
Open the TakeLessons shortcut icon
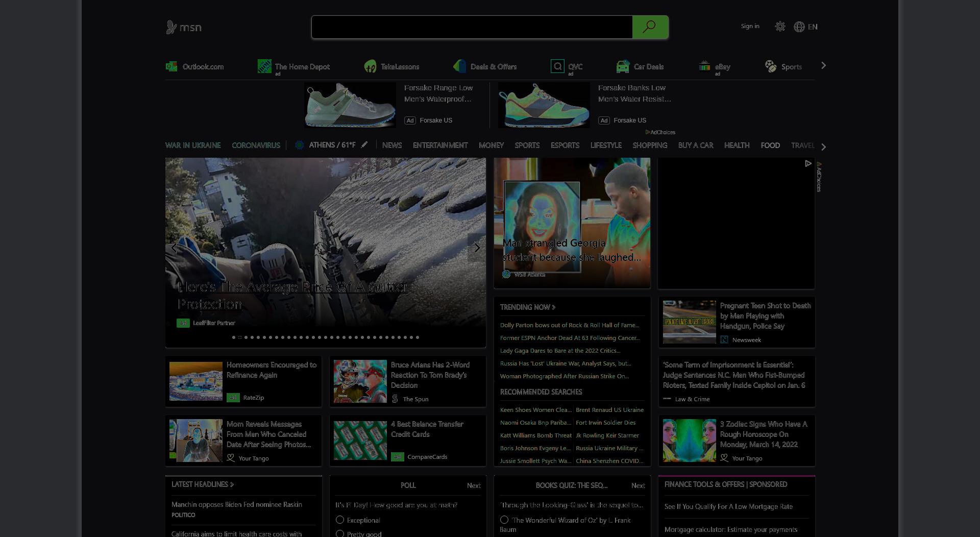click(370, 66)
